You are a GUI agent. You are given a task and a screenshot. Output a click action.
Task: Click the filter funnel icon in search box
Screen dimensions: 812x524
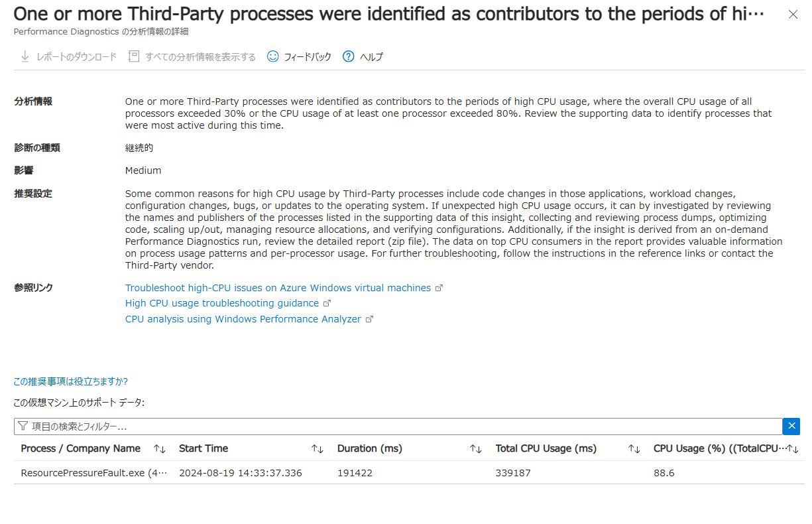23,426
